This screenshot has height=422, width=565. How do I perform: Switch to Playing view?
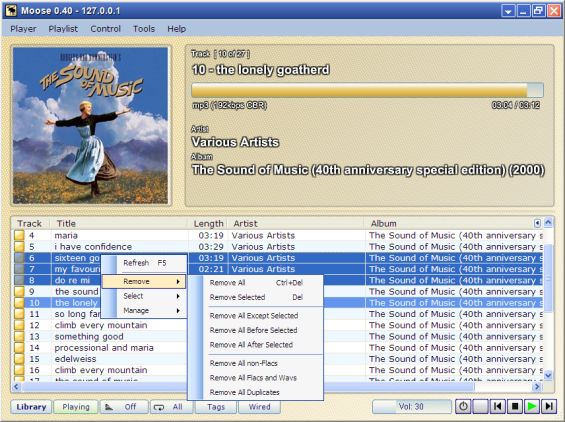76,407
